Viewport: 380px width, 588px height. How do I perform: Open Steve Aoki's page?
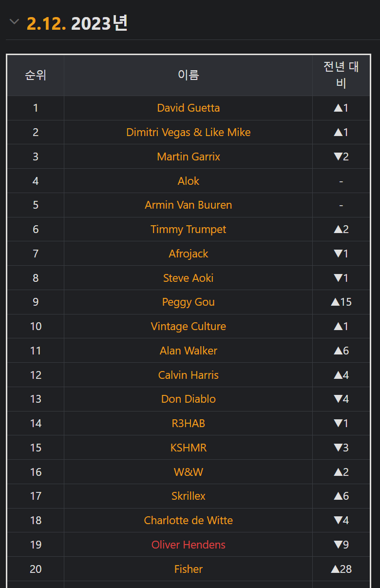pos(188,278)
